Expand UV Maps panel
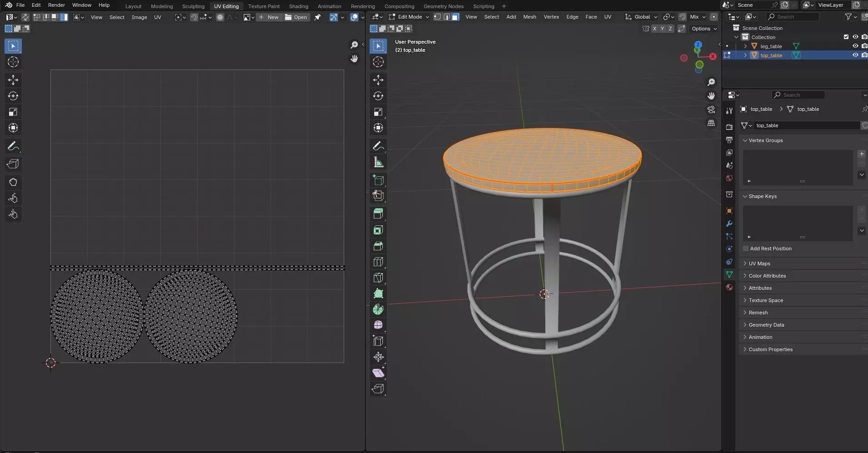The image size is (868, 453). 803,264
